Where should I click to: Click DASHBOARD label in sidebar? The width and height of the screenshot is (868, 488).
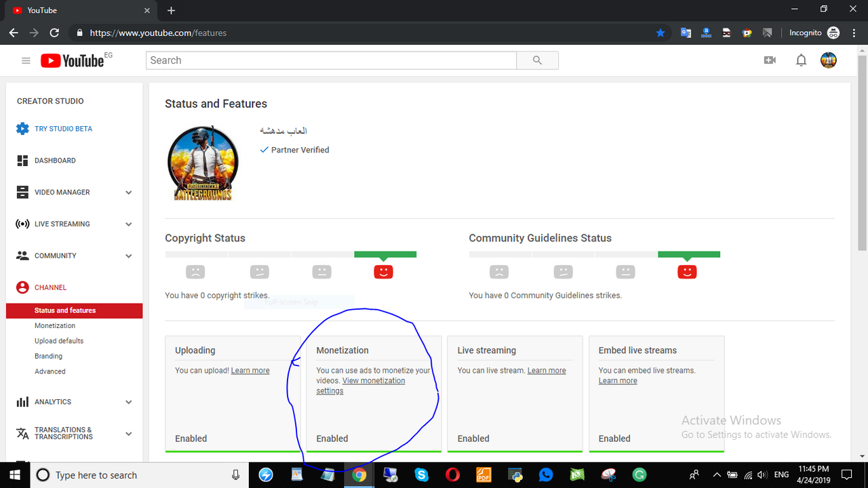pos(55,161)
